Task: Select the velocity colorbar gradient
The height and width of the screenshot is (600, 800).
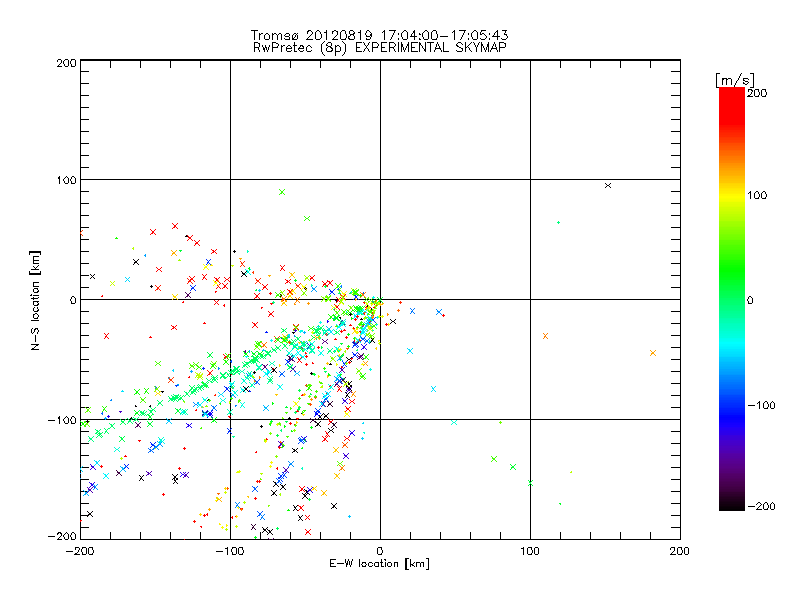Action: (x=732, y=299)
